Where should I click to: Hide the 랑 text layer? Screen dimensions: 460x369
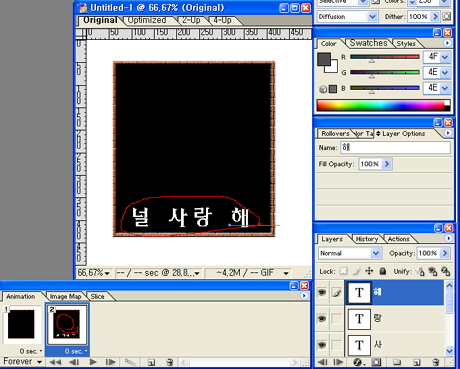(322, 319)
